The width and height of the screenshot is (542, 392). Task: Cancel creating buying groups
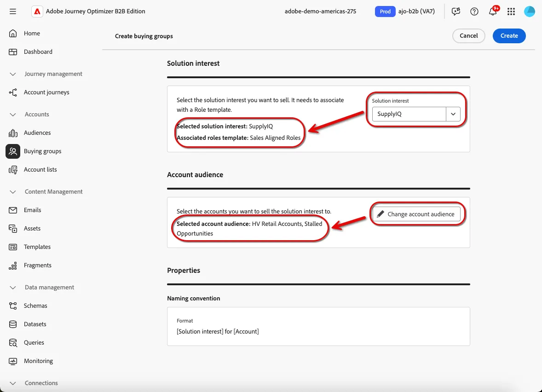(469, 36)
